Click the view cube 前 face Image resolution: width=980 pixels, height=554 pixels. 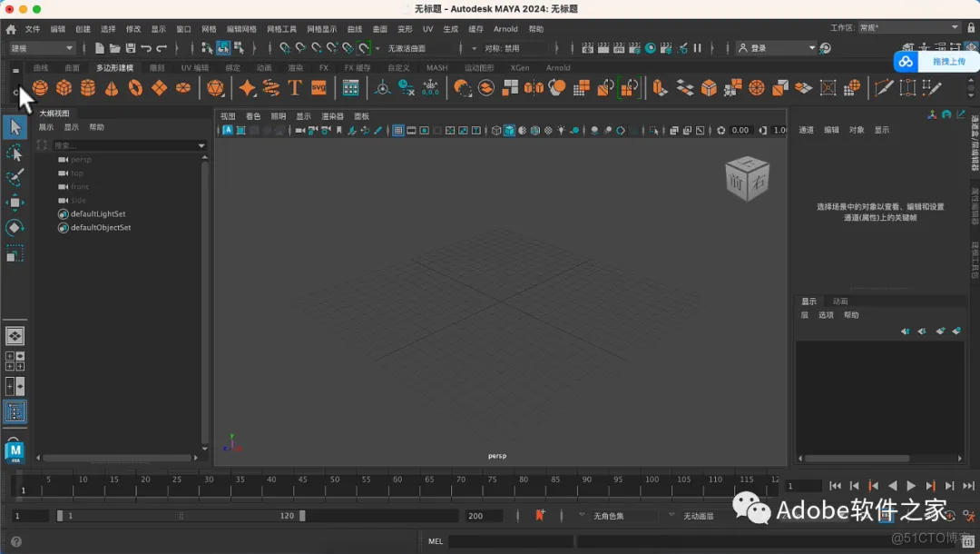click(x=737, y=183)
